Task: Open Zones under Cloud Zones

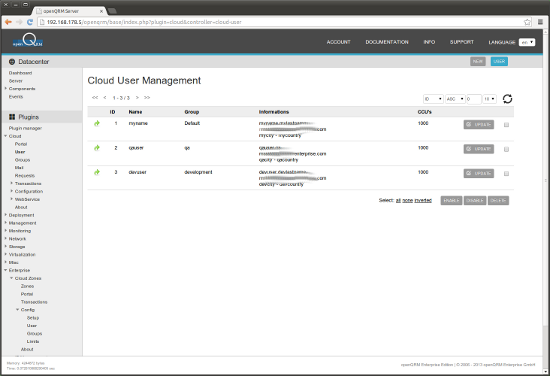Action: (27, 286)
